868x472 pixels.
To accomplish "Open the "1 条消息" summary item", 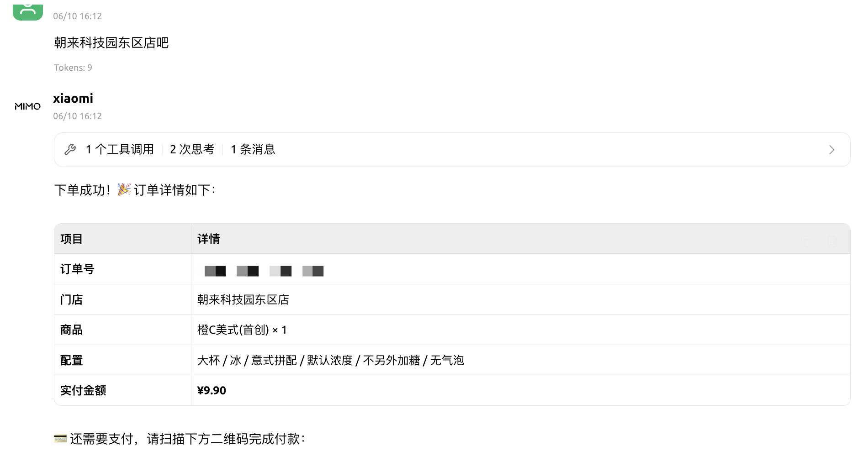I will pyautogui.click(x=253, y=149).
